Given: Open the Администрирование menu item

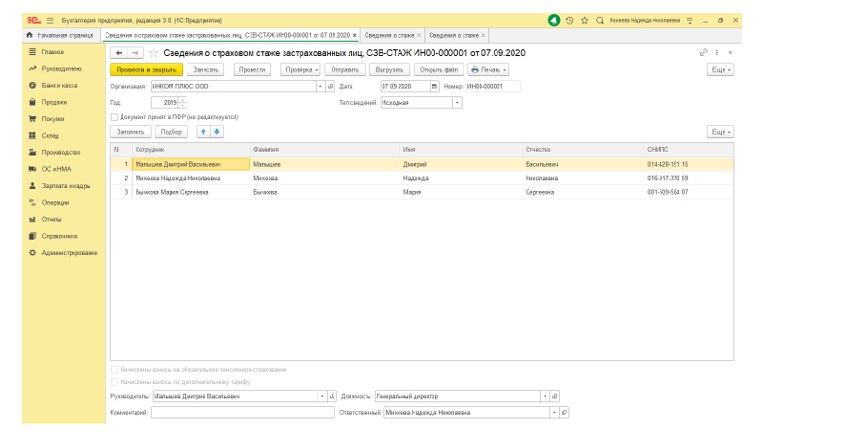Looking at the screenshot, I should point(68,252).
